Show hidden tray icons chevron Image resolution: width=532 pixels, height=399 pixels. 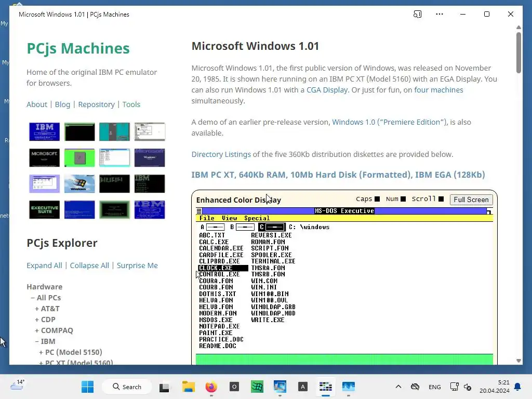tap(398, 387)
